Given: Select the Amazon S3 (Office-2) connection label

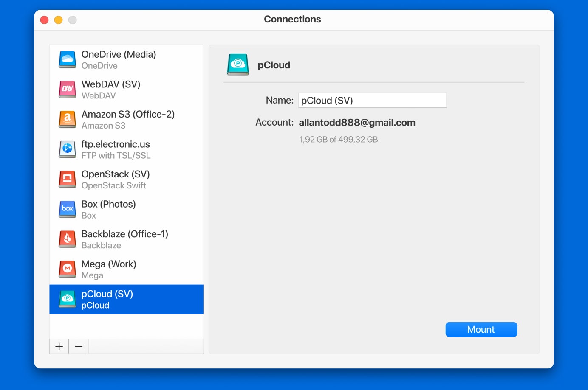Looking at the screenshot, I should coord(128,115).
